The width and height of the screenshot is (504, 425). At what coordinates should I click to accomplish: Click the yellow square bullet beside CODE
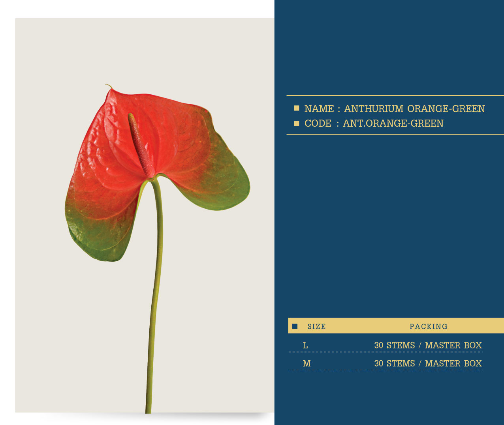point(296,124)
